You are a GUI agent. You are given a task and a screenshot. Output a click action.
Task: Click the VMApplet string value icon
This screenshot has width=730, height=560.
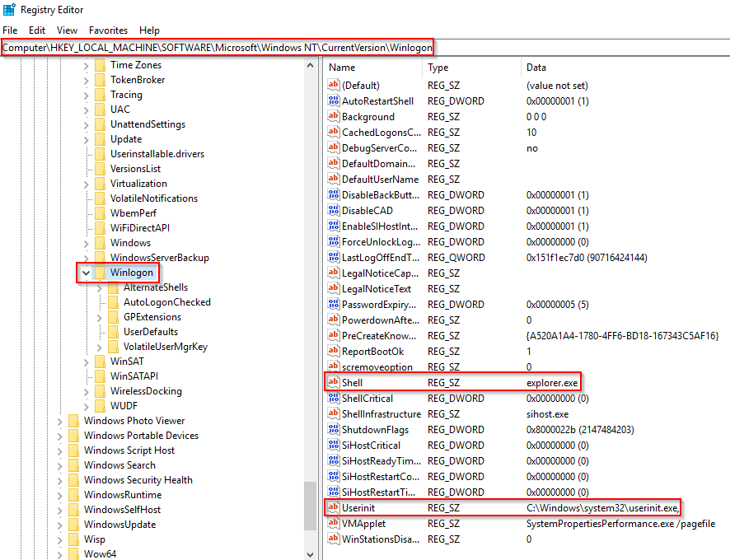(334, 524)
